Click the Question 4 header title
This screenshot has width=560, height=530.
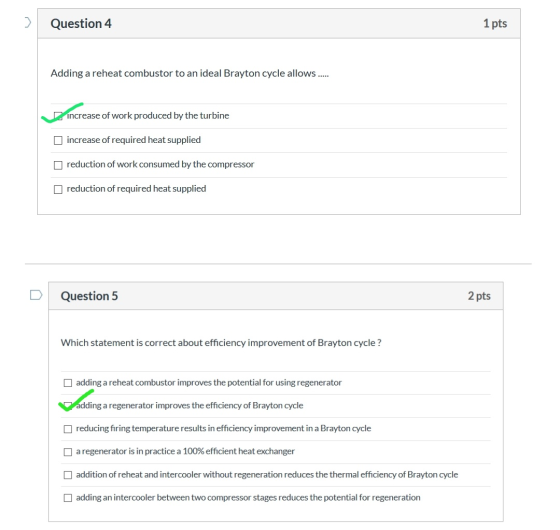pos(81,24)
